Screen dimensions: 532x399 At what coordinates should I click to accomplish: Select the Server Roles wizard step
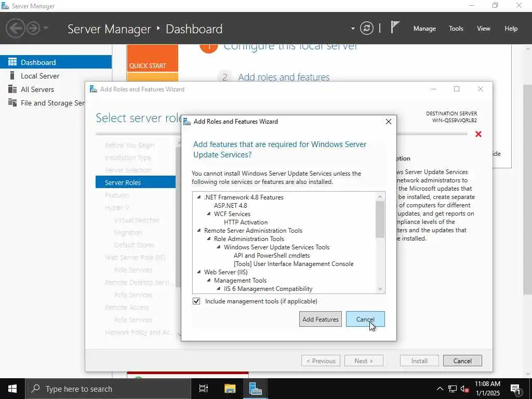136,182
